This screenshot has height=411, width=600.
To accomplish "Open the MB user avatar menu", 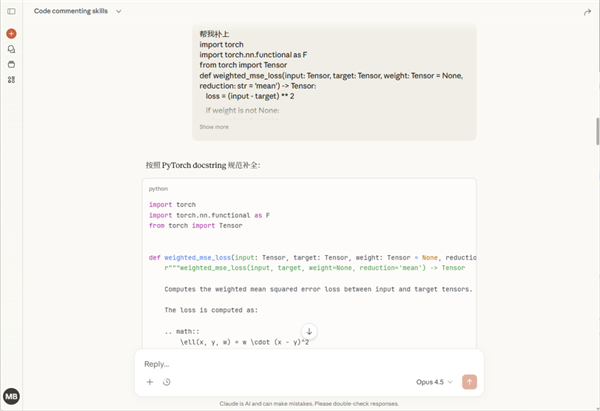I will (11, 397).
